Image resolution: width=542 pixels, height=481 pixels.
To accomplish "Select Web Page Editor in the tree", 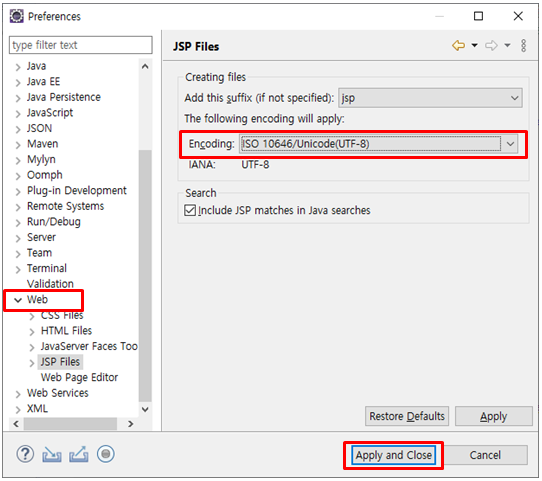I will (79, 377).
